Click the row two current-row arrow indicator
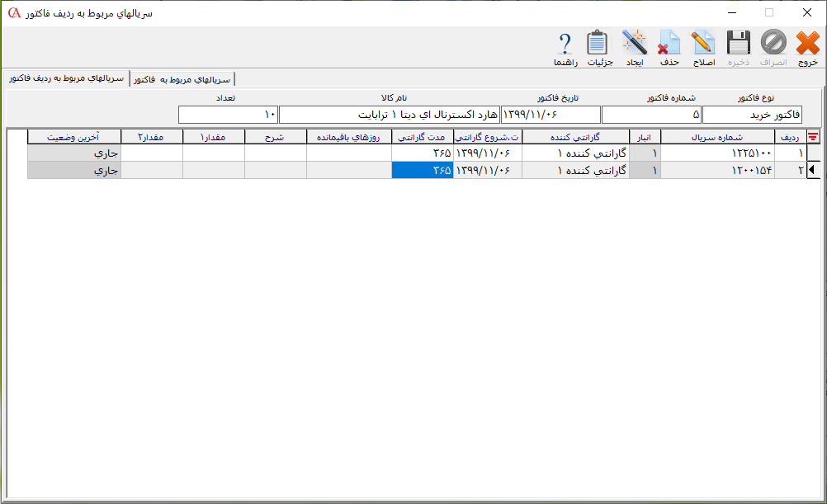 point(813,170)
